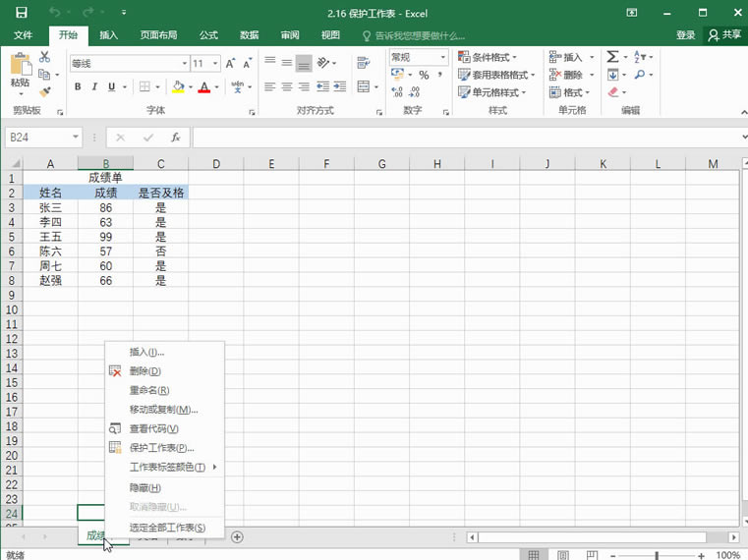The width and height of the screenshot is (748, 560).
Task: Toggle align text left
Action: [x=270, y=86]
